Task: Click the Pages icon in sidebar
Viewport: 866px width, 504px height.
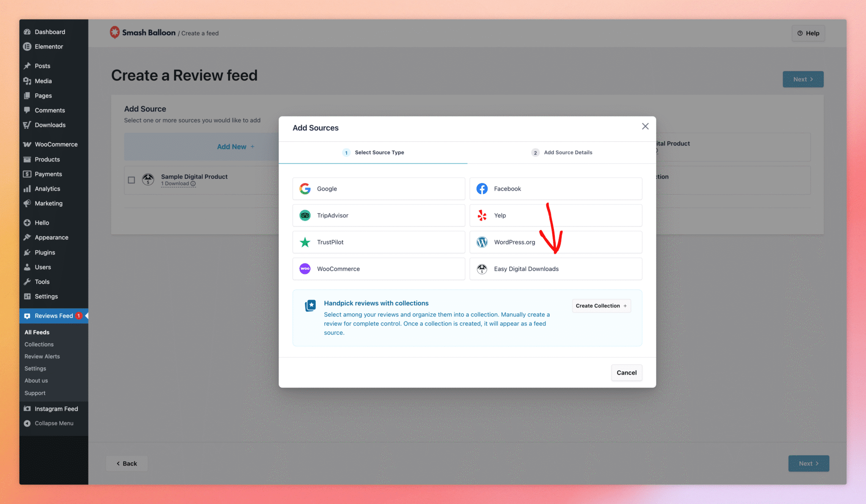Action: tap(27, 96)
